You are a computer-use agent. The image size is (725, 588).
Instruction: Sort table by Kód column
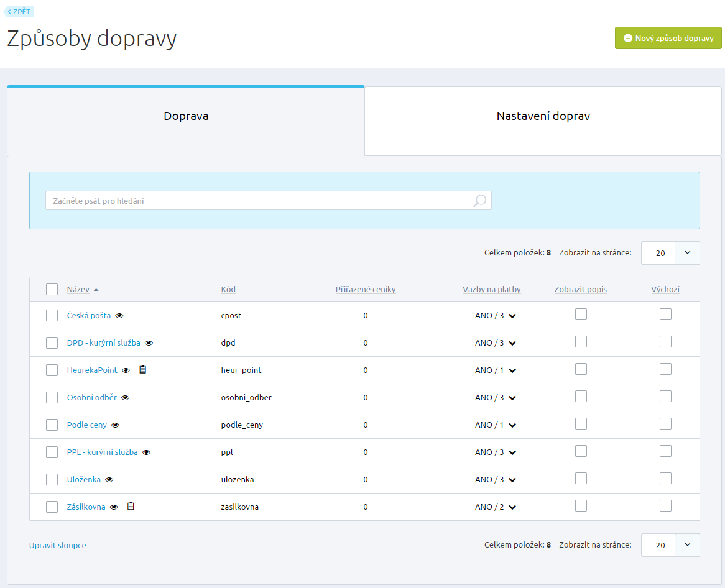coord(228,290)
